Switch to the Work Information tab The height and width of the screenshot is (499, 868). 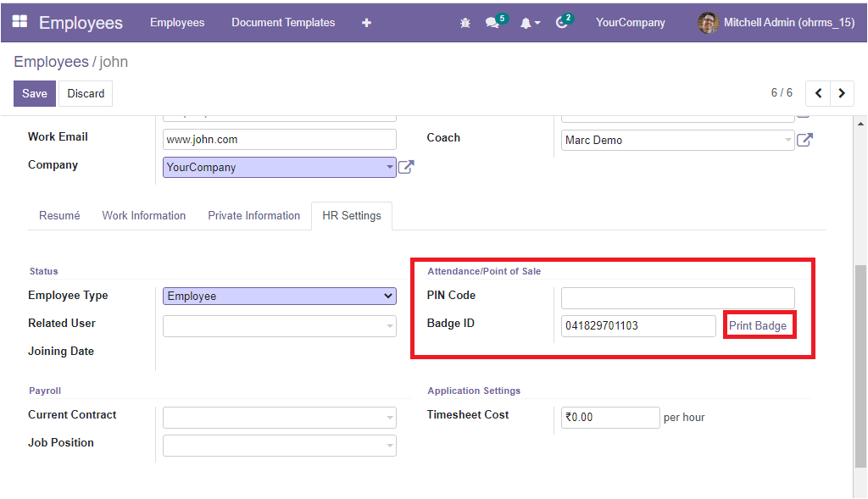[144, 215]
